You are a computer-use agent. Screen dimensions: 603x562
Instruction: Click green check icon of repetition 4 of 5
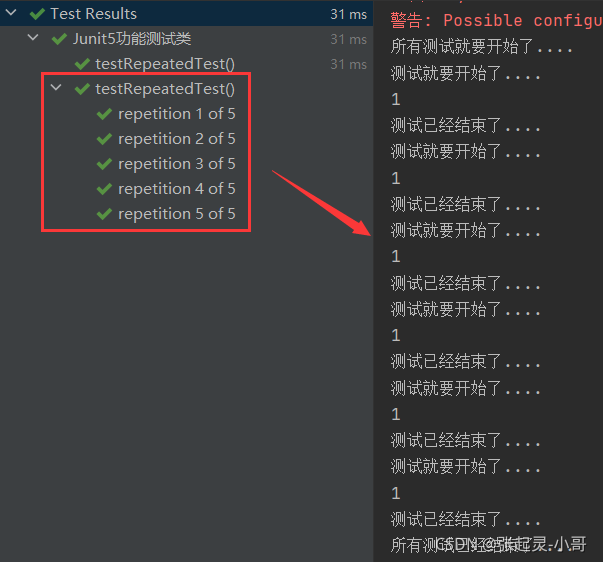pos(105,189)
